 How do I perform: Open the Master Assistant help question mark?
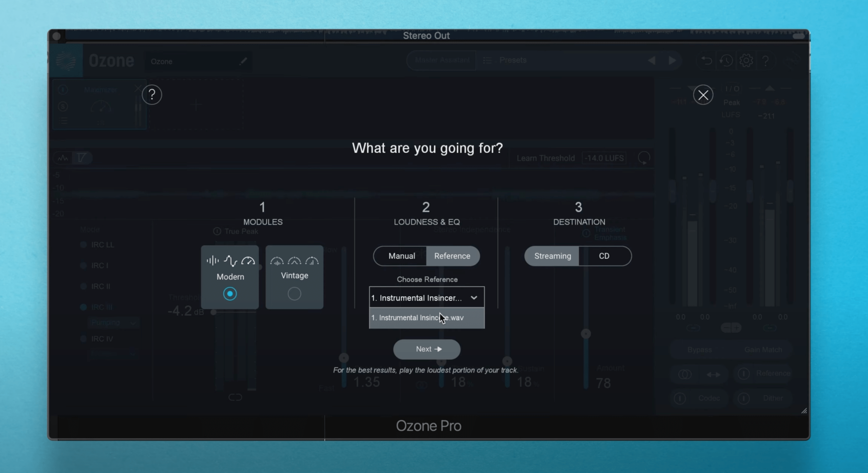click(152, 95)
